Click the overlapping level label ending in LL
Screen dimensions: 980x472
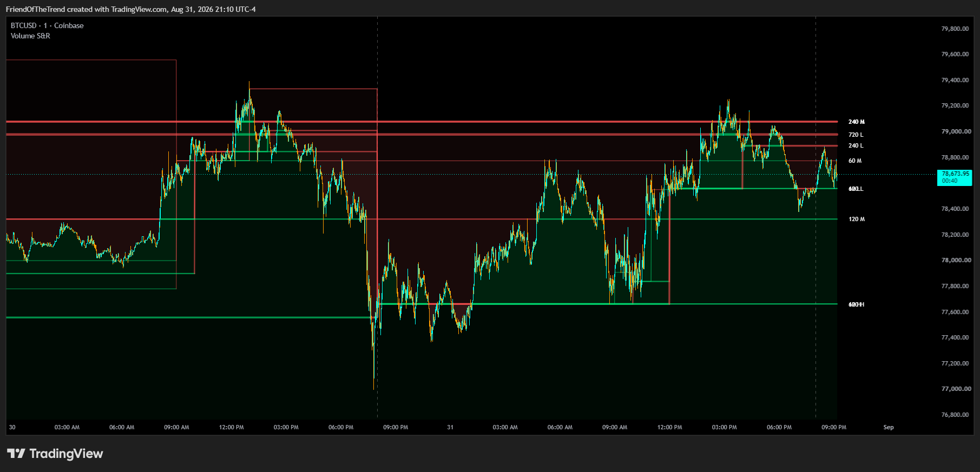point(856,189)
